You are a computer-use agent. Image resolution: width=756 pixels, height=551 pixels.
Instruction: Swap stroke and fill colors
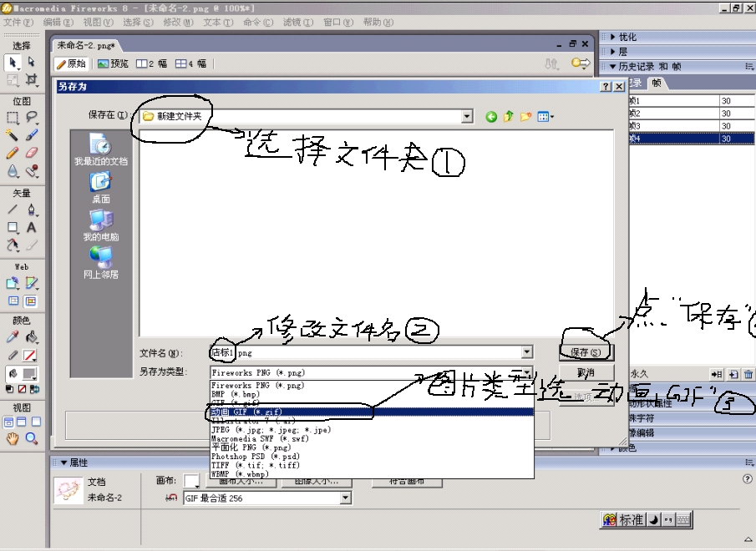[34, 389]
